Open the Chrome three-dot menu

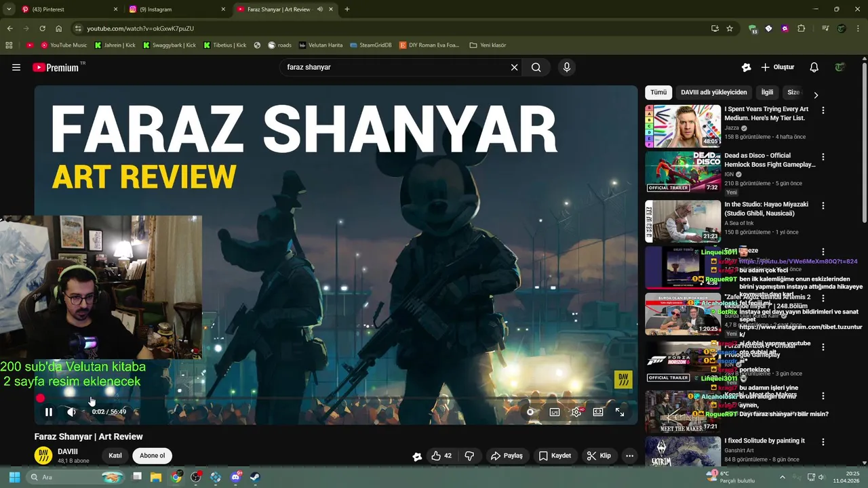(858, 28)
